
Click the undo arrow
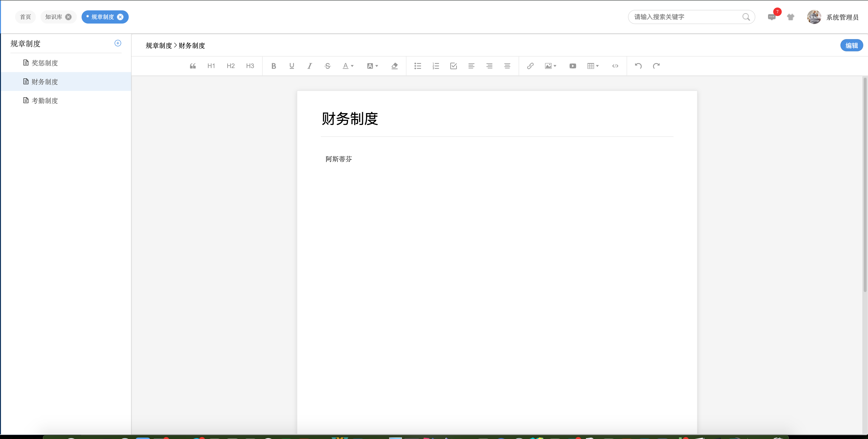pos(638,66)
